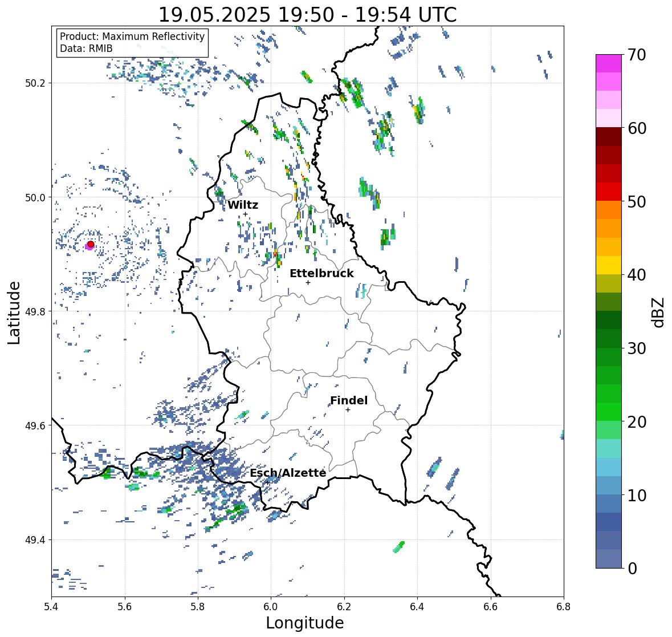
Task: Click the latitude tick label 50.2
Action: [35, 83]
